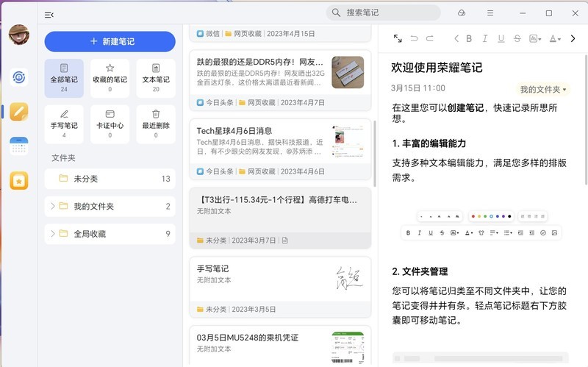Select the 手写笔记 category
The width and height of the screenshot is (588, 367).
pyautogui.click(x=64, y=124)
